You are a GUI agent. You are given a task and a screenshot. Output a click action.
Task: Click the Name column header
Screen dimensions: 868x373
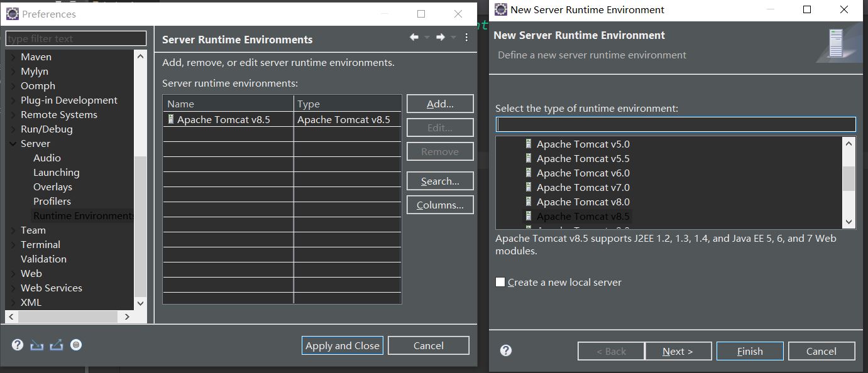228,104
